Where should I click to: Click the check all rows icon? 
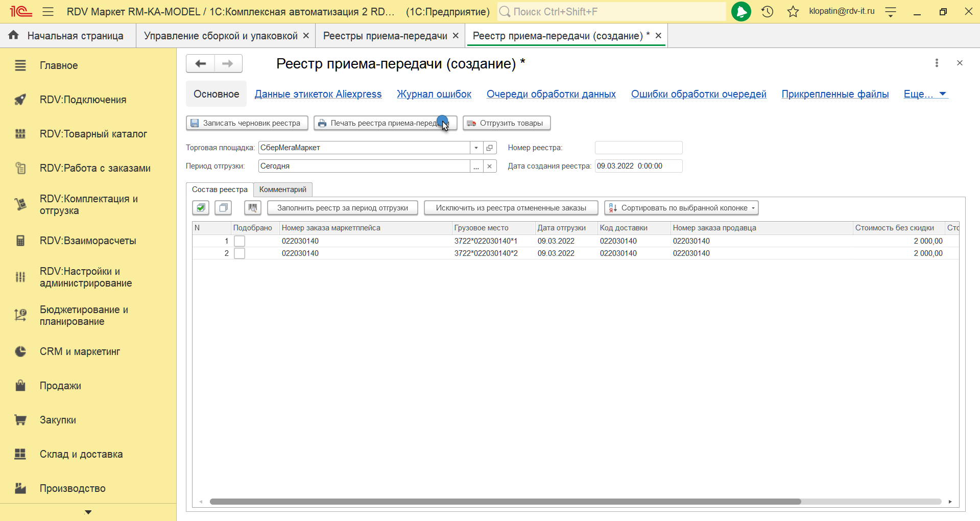[x=201, y=208]
